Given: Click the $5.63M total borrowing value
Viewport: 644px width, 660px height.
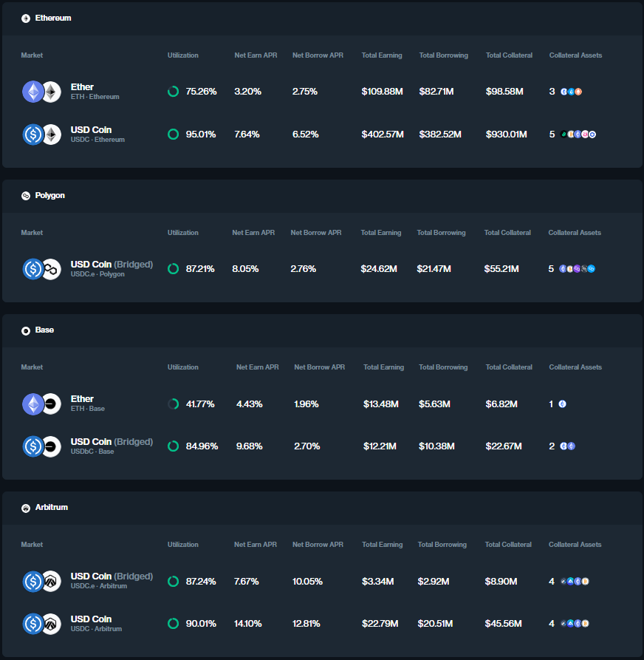Looking at the screenshot, I should [434, 404].
